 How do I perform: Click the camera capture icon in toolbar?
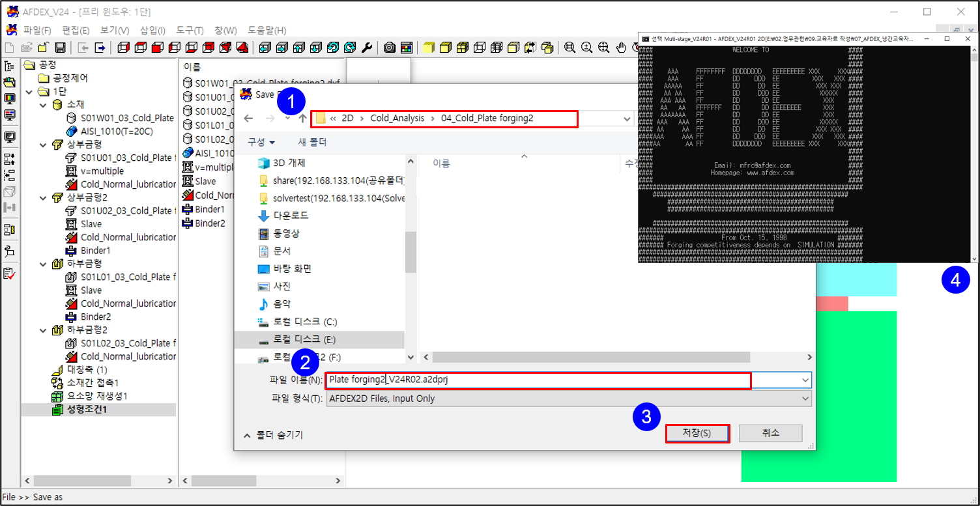(x=390, y=48)
